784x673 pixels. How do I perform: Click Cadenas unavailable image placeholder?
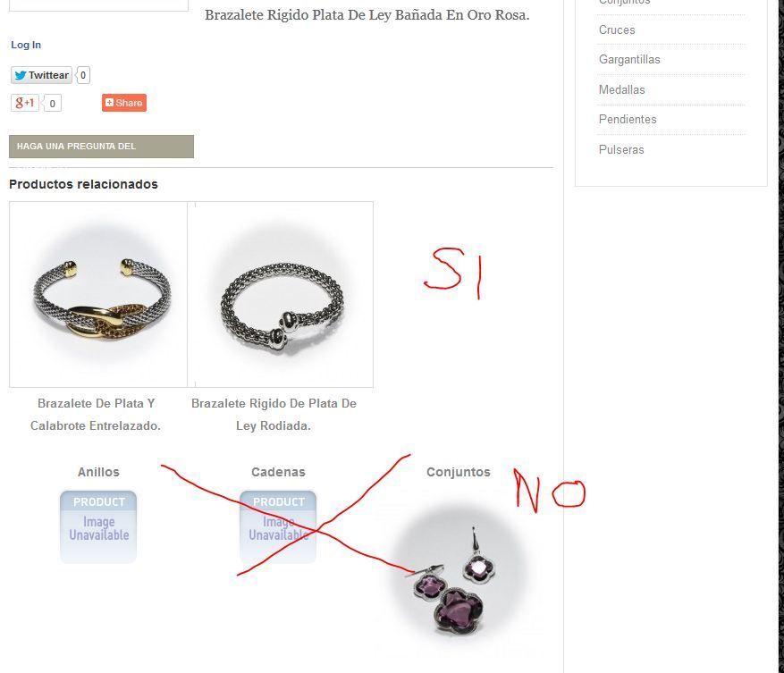(278, 527)
